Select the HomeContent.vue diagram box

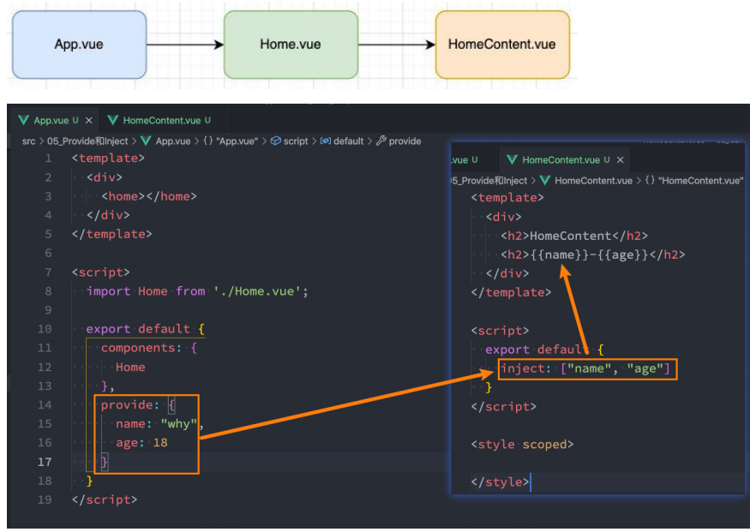tap(502, 45)
